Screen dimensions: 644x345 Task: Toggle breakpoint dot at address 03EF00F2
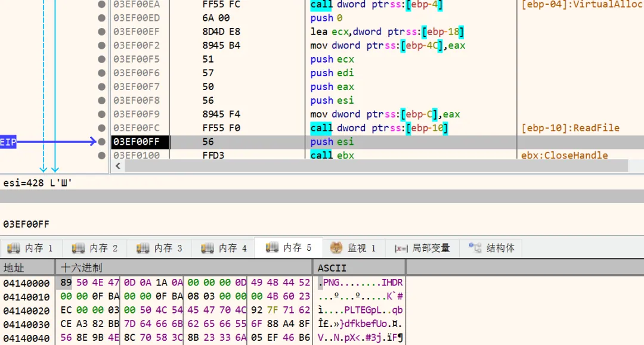(101, 45)
